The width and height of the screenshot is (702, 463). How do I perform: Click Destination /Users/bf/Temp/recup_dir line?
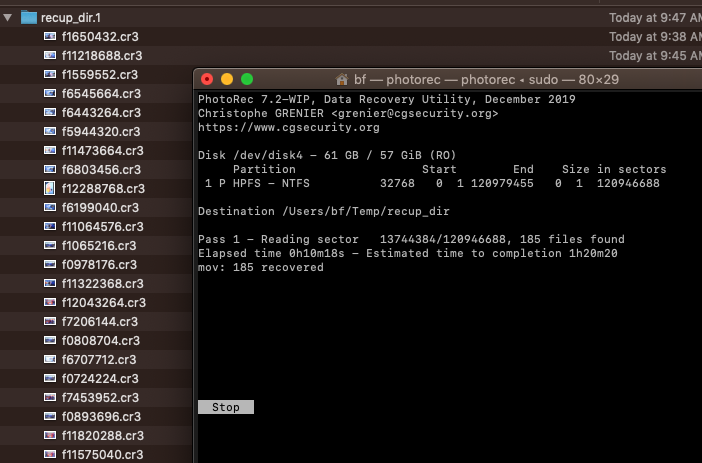324,211
